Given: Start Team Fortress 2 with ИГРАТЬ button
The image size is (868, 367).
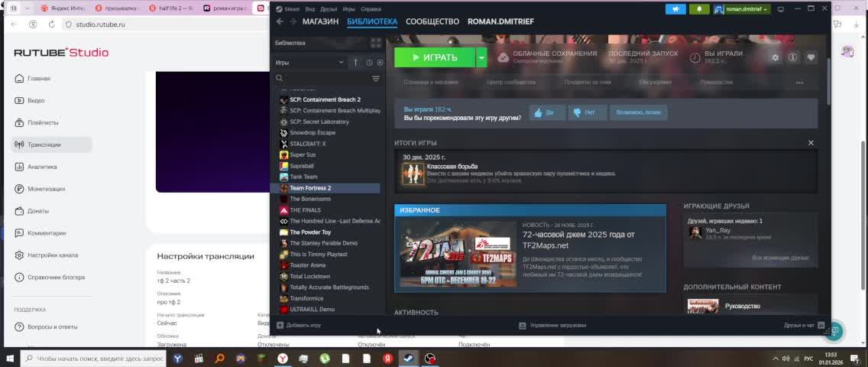Looking at the screenshot, I should pyautogui.click(x=435, y=57).
